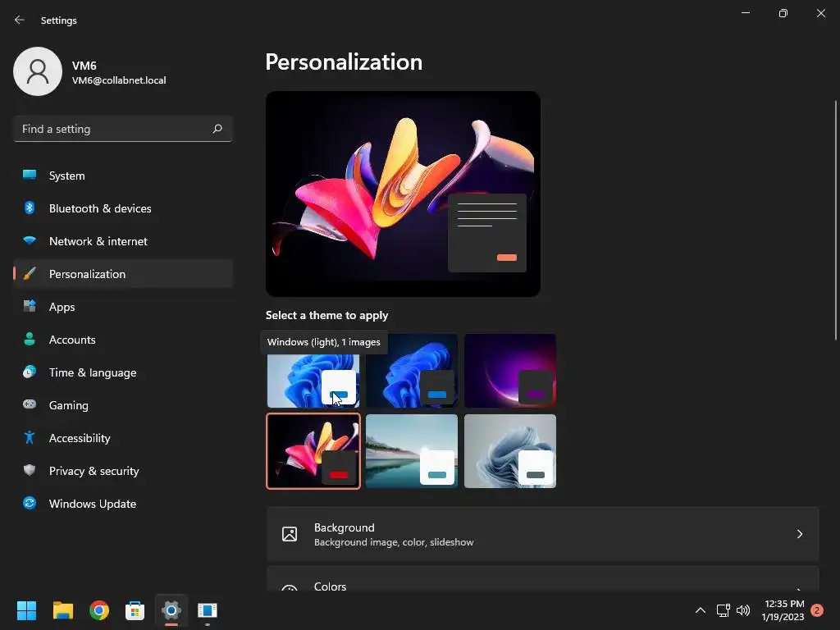
Task: Open Network & internet settings
Action: [x=123, y=241]
